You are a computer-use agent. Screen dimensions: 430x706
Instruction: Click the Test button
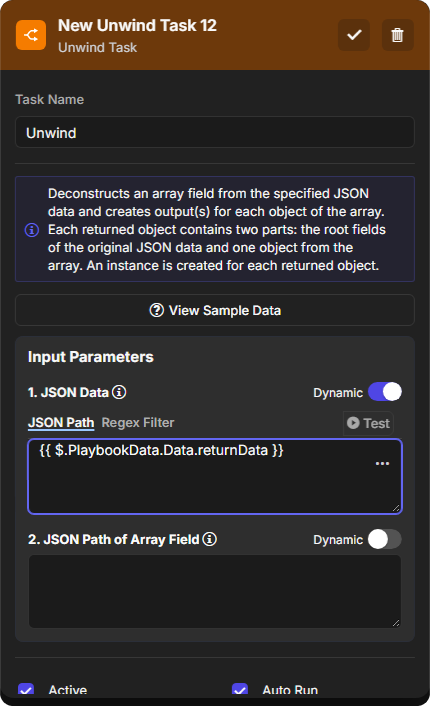[x=368, y=423]
